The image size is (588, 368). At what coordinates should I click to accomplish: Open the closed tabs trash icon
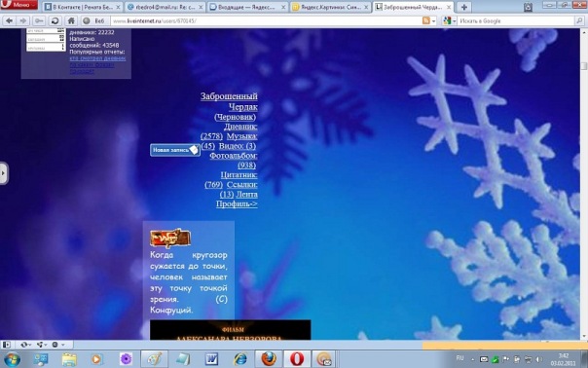528,7
